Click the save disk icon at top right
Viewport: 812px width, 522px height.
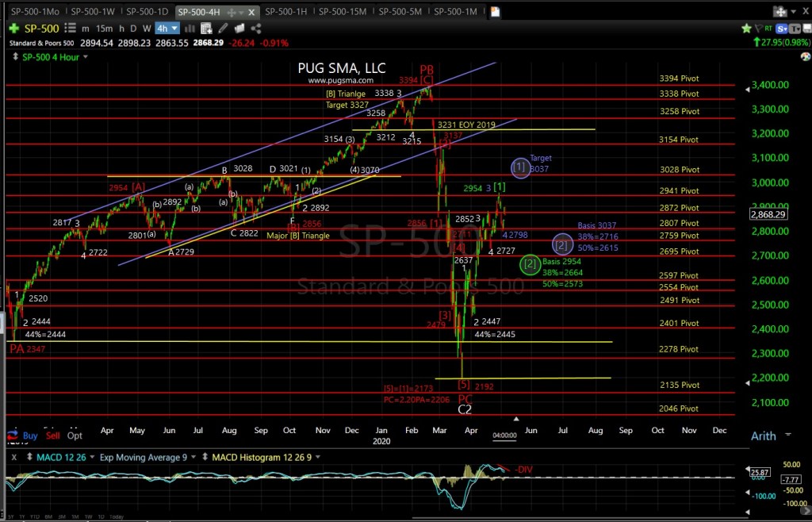point(806,29)
